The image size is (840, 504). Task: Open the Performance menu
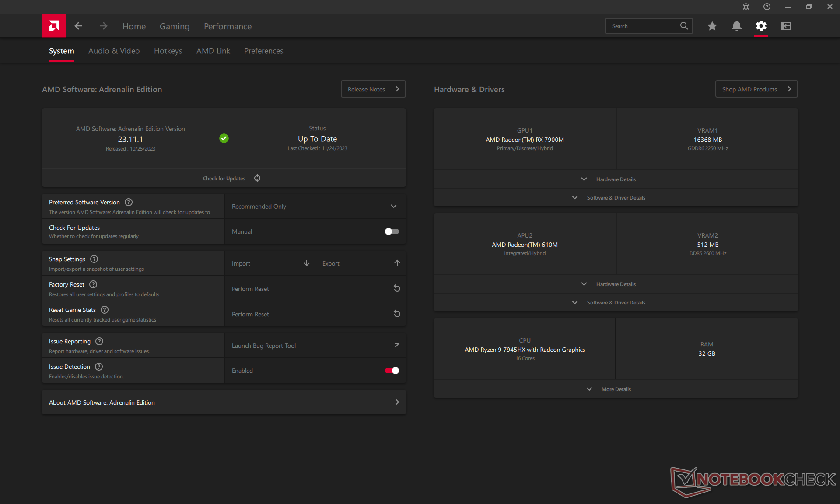click(227, 26)
